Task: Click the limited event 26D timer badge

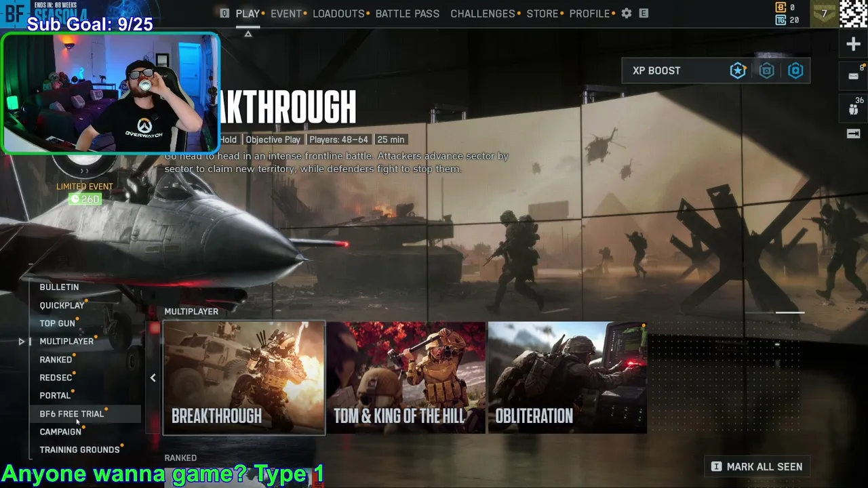Action: pos(85,199)
